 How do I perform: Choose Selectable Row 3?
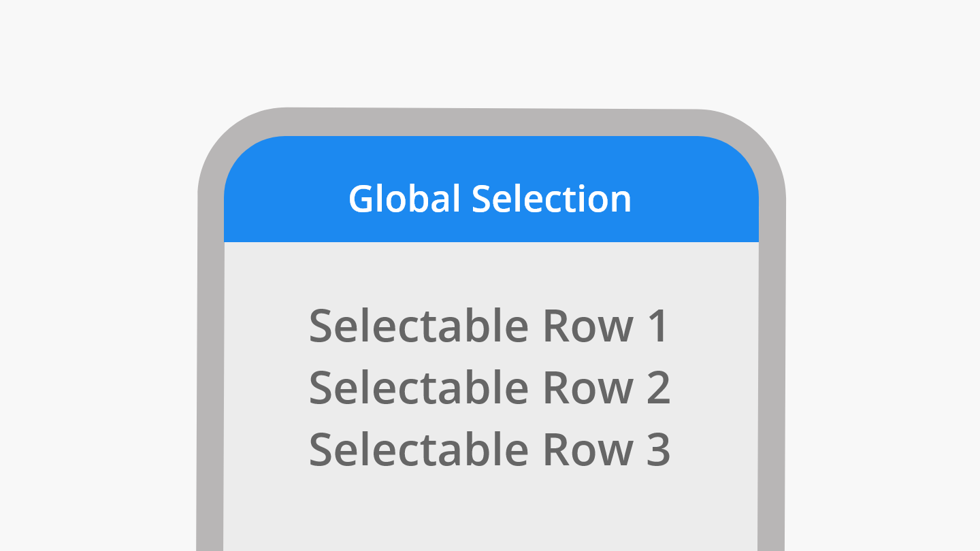coord(489,449)
